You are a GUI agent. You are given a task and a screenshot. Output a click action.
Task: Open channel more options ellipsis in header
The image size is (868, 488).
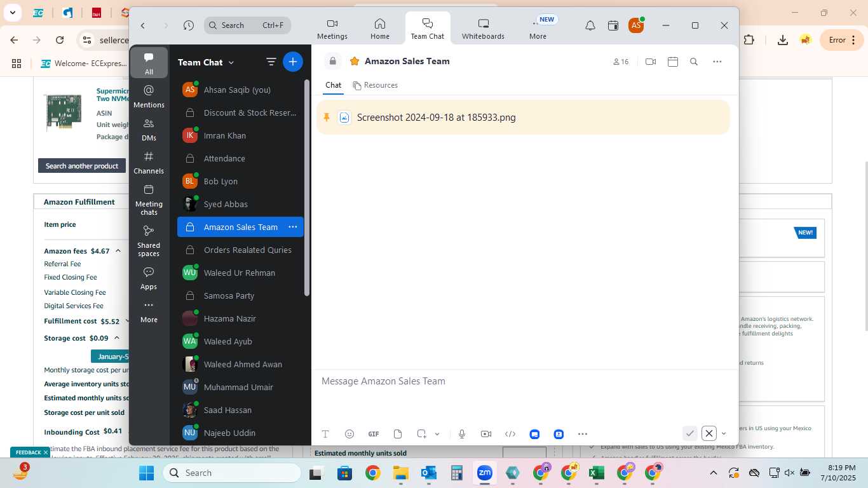coord(717,62)
